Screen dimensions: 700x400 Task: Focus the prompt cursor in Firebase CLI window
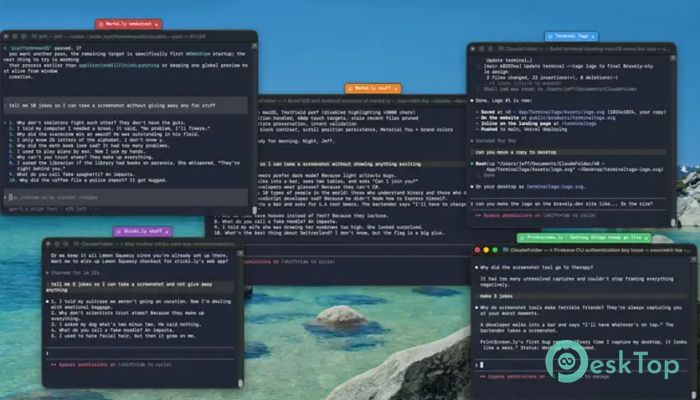(481, 365)
